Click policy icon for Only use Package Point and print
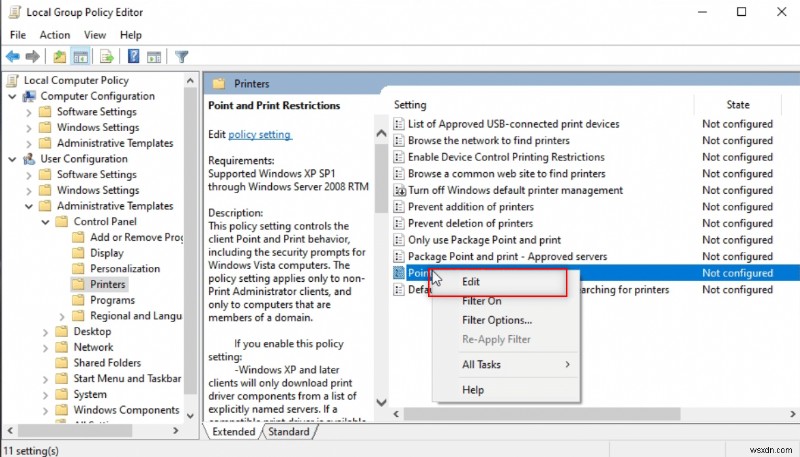The width and height of the screenshot is (800, 457). [399, 240]
